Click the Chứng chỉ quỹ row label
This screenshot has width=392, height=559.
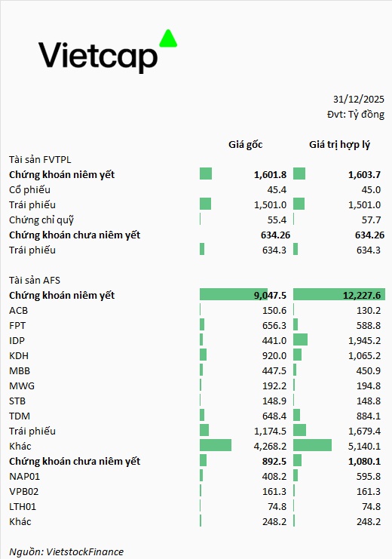[x=41, y=220]
